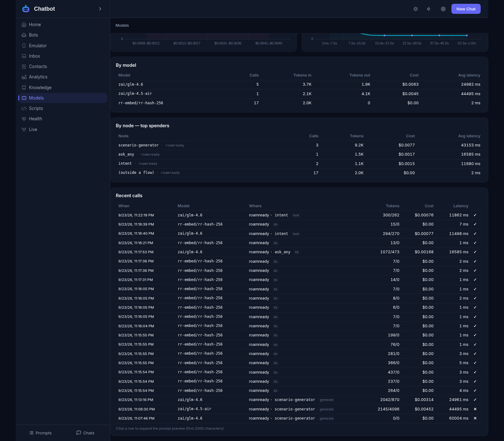Click the $0.0077 cost for scenario-generator
This screenshot has height=441, width=504.
point(407,145)
